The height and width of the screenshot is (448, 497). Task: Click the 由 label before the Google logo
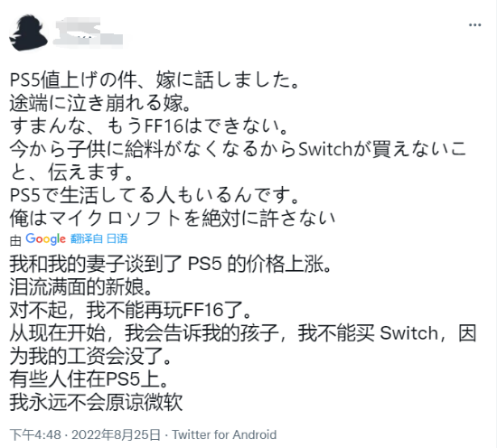point(15,241)
